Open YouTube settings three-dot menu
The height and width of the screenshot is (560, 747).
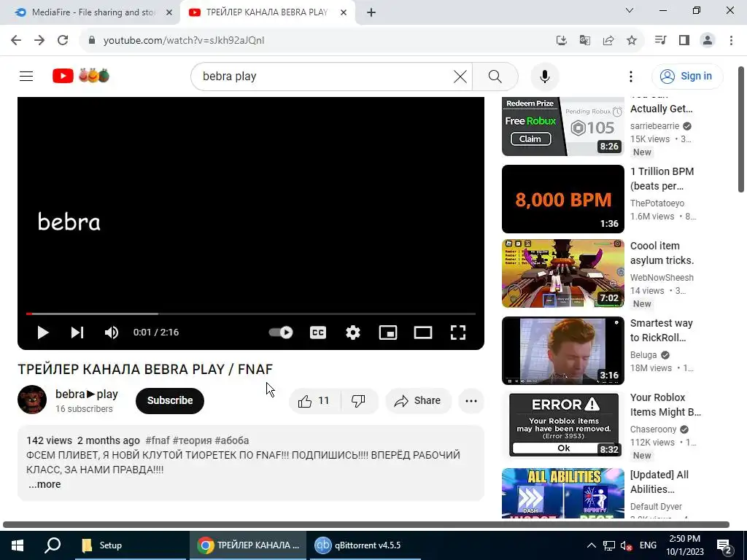[x=631, y=76]
